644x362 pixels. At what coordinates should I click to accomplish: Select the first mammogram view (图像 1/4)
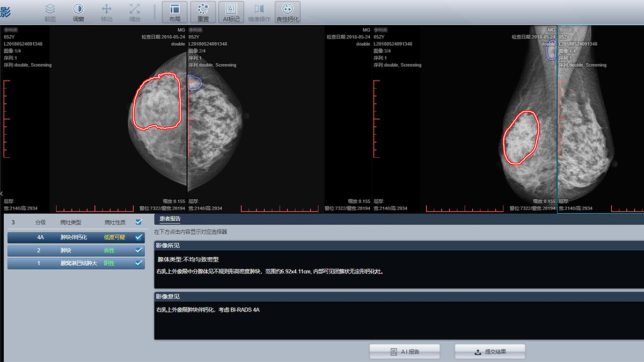94,119
